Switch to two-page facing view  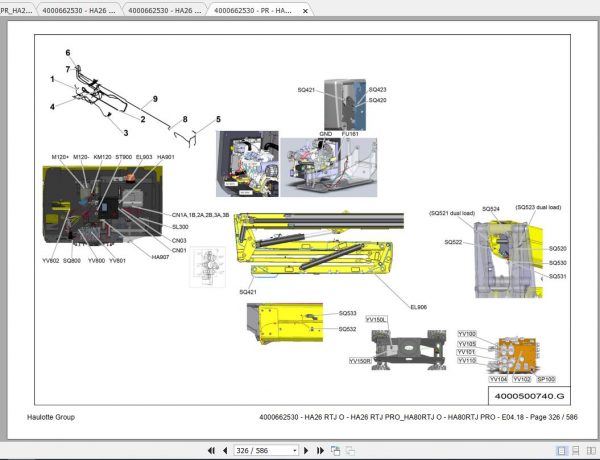(590, 451)
